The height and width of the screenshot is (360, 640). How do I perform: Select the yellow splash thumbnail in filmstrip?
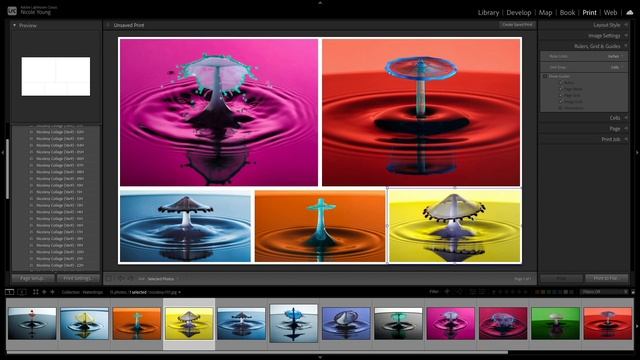[x=189, y=324]
